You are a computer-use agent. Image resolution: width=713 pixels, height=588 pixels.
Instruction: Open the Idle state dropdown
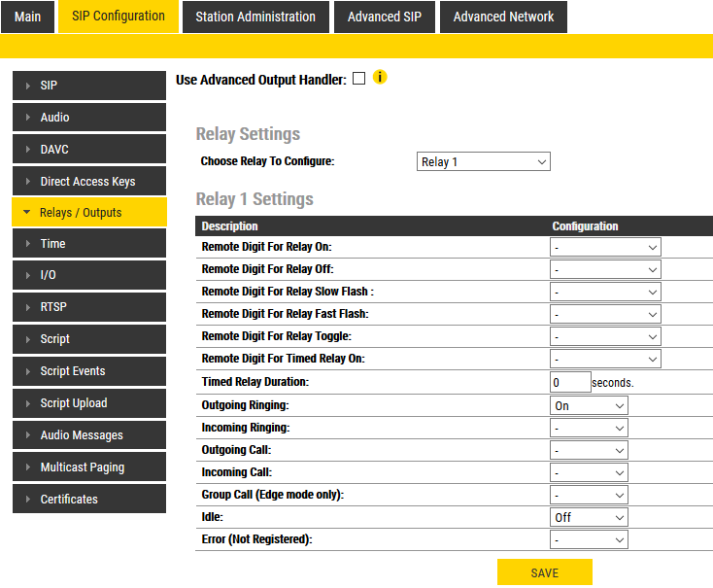pyautogui.click(x=589, y=517)
